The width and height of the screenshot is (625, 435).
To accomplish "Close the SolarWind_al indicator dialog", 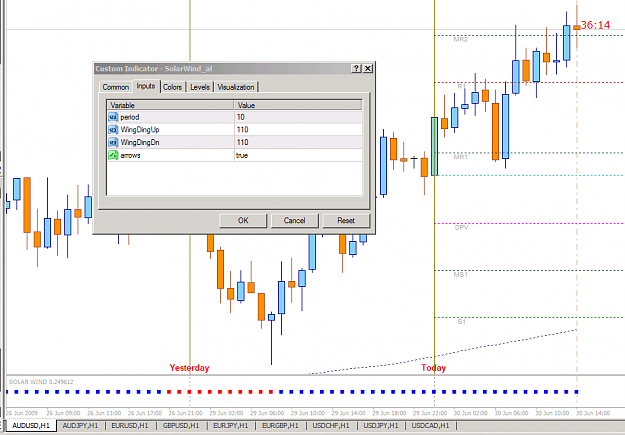I will (368, 69).
